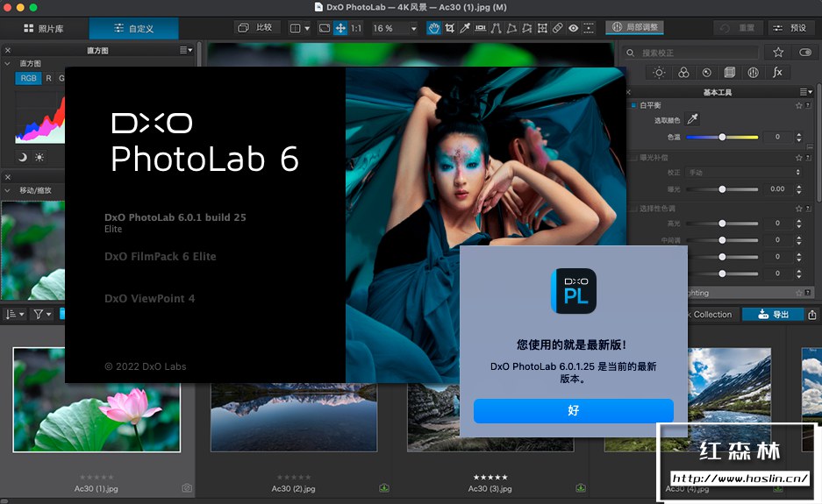The height and width of the screenshot is (504, 822).
Task: Enable the 曝光补偿 checkbox
Action: (633, 158)
